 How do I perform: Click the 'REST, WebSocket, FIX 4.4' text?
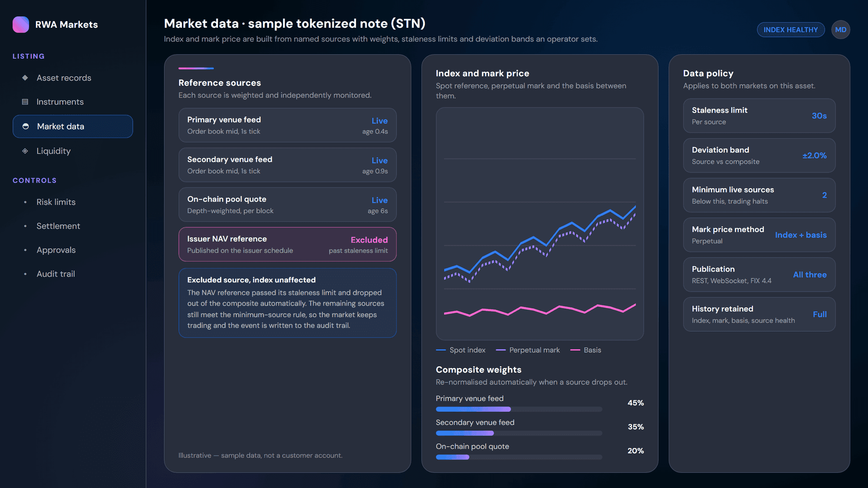click(x=731, y=281)
